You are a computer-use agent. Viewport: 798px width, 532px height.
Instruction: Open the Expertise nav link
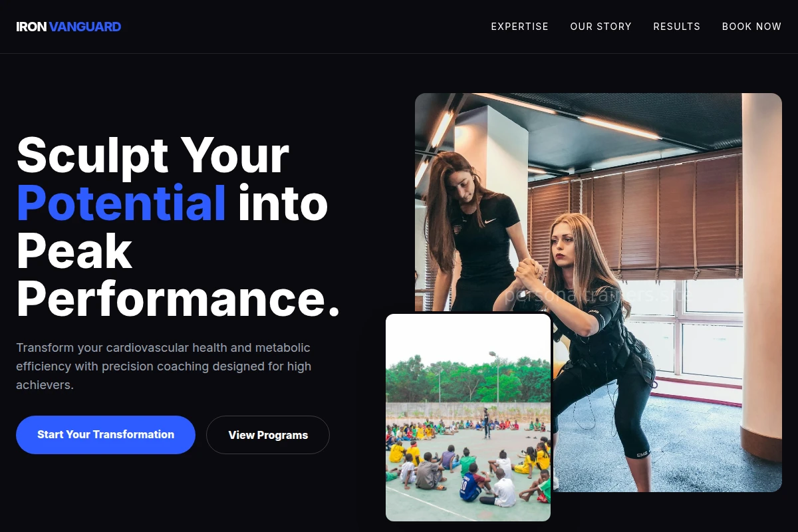[x=520, y=27]
